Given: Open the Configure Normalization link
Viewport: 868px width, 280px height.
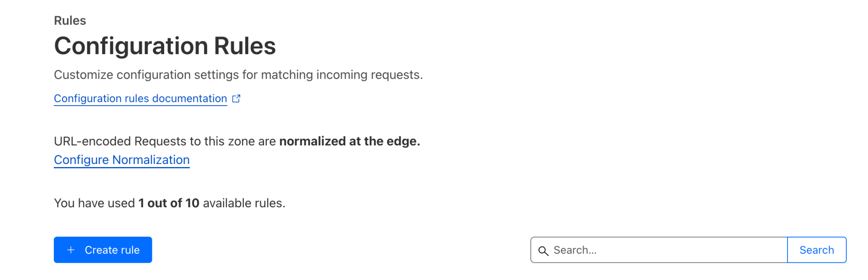Looking at the screenshot, I should coord(122,160).
